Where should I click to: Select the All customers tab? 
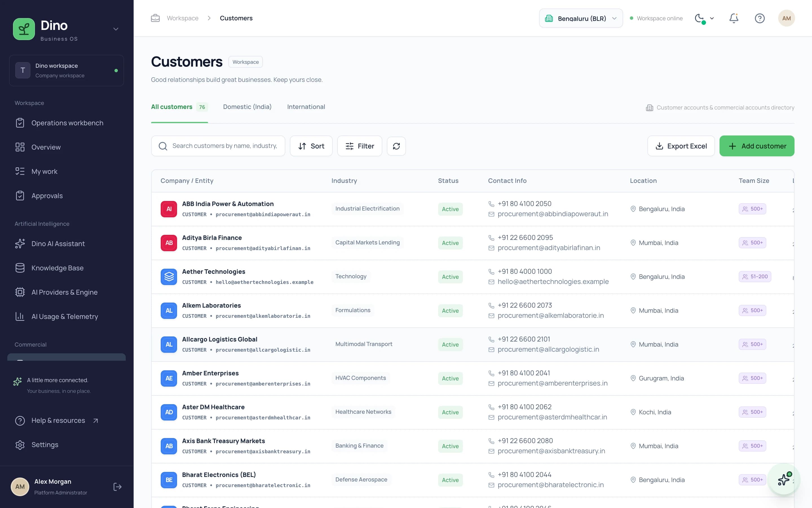[179, 107]
